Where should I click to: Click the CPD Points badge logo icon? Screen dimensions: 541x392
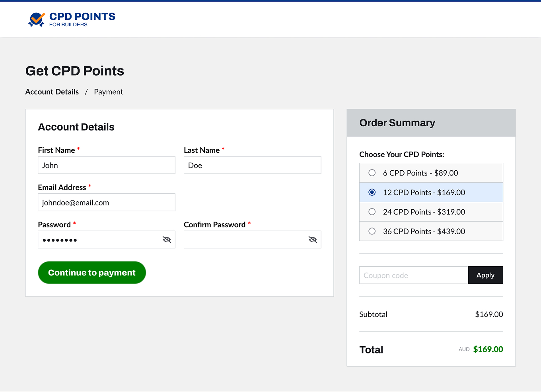click(36, 20)
